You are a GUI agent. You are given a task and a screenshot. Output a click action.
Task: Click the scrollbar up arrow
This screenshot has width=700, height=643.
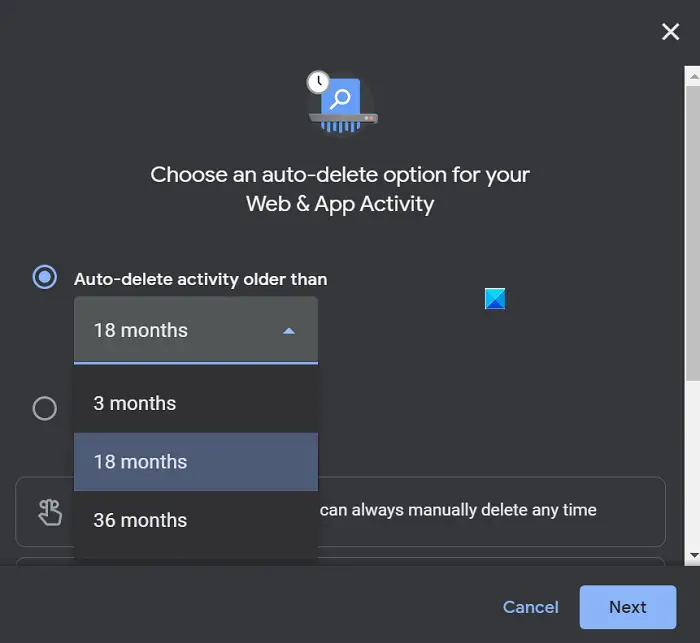(x=694, y=76)
